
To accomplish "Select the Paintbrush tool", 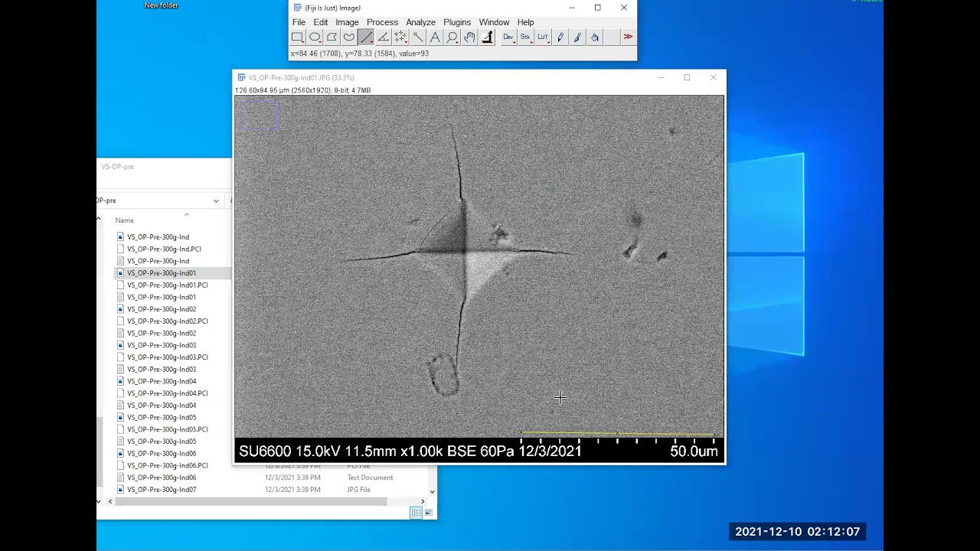I will (577, 37).
